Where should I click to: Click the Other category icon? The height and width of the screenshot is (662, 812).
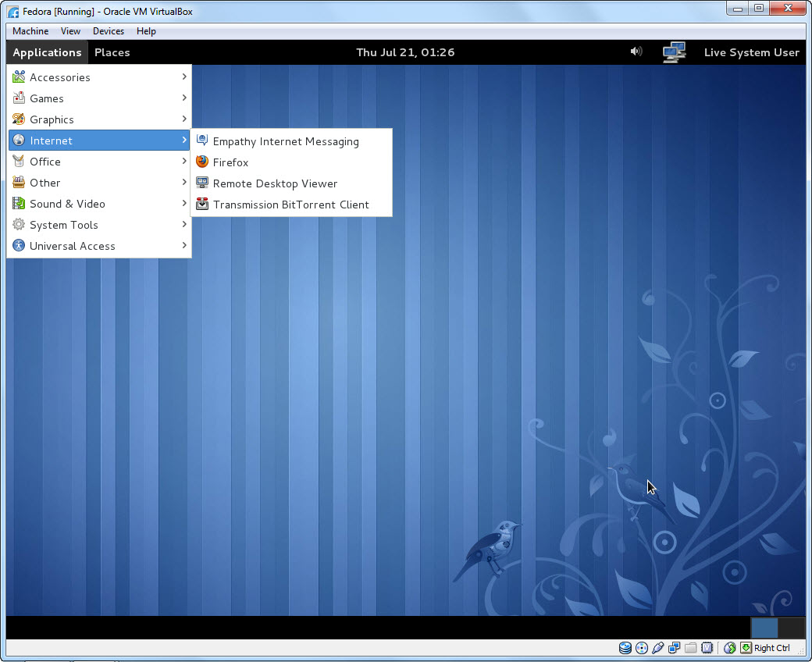pyautogui.click(x=19, y=182)
